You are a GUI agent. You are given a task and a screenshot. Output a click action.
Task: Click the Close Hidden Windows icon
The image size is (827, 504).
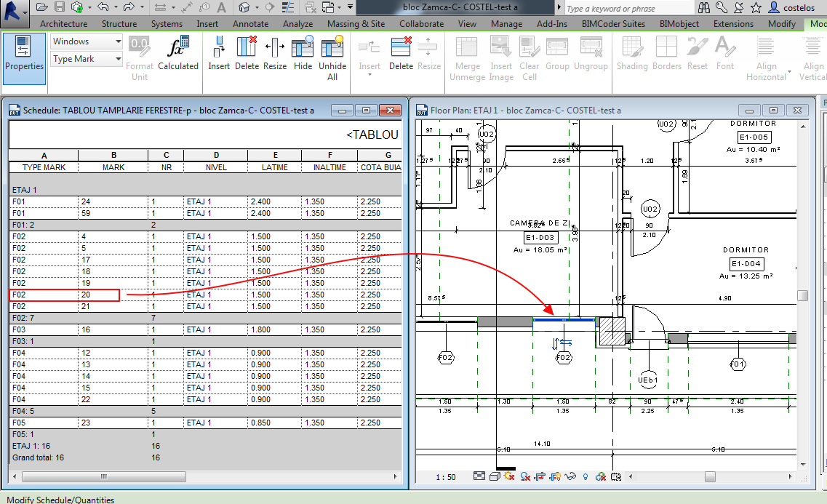pyautogui.click(x=311, y=7)
